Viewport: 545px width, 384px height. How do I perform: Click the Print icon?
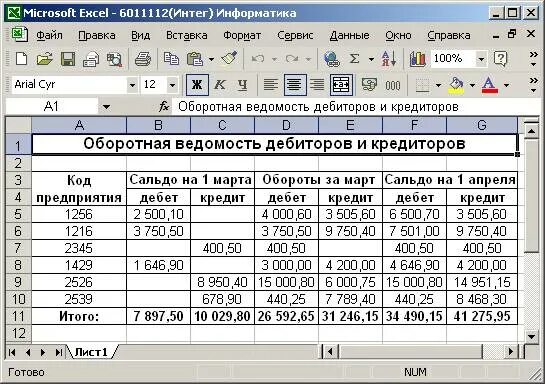(x=143, y=59)
